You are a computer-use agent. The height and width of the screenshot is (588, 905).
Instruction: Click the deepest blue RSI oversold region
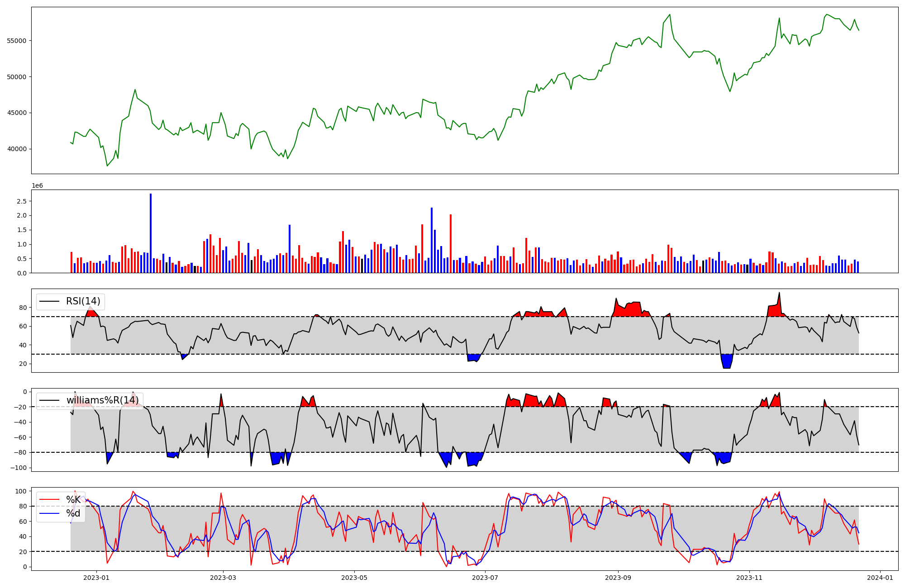(727, 362)
